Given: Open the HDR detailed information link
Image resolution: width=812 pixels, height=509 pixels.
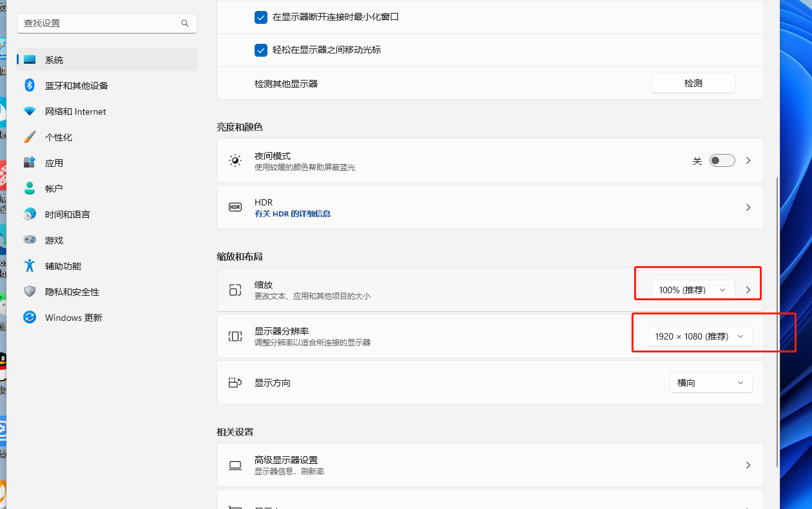Looking at the screenshot, I should [293, 214].
